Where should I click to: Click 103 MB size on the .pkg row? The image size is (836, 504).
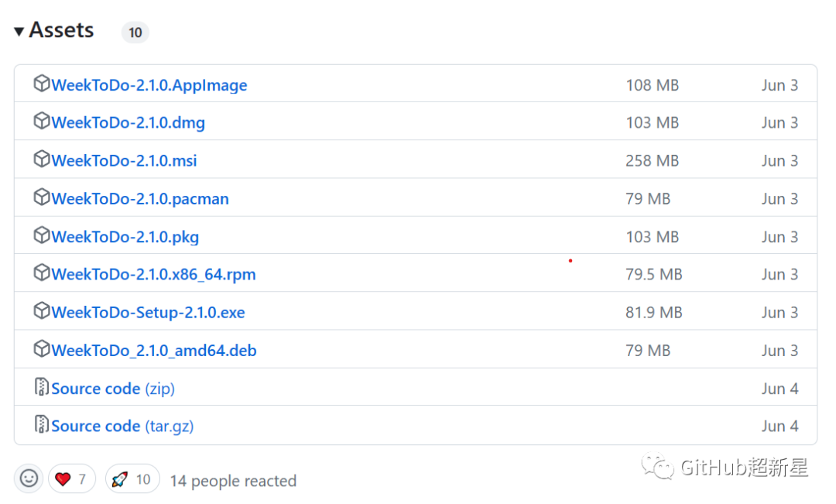click(652, 237)
